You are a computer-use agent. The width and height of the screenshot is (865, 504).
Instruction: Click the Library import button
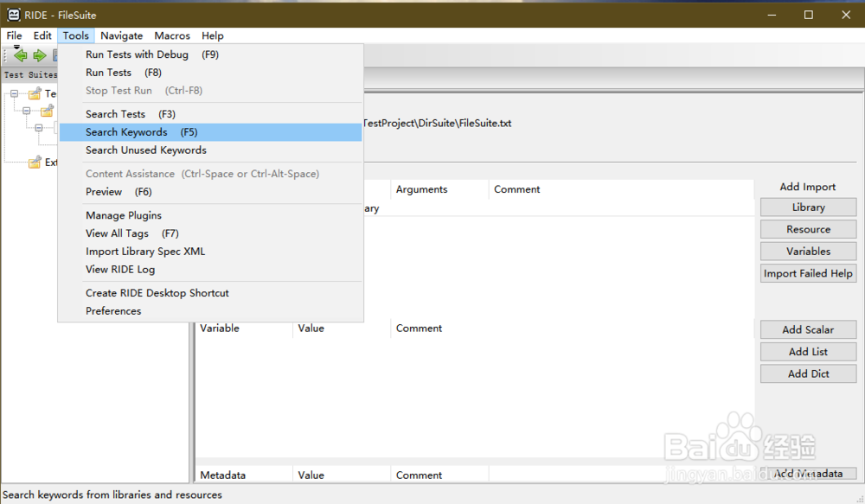[x=808, y=207]
